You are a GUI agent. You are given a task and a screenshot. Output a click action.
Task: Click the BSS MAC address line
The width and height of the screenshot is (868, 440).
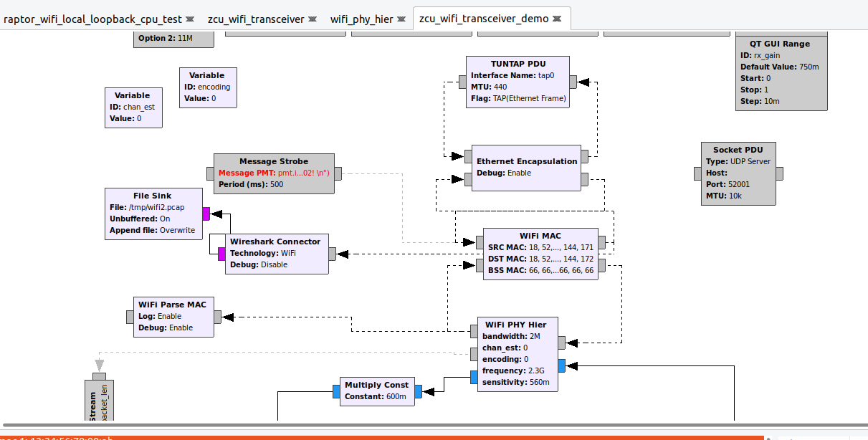tap(539, 270)
